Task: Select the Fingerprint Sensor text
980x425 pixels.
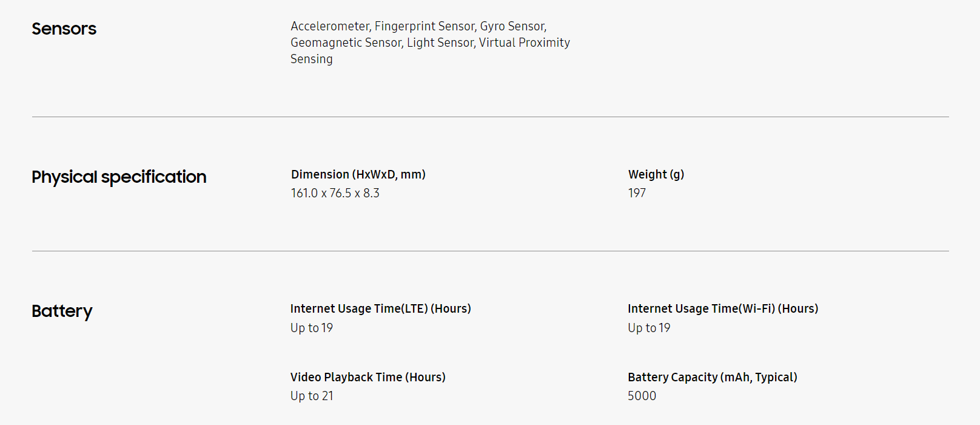Action: [425, 26]
